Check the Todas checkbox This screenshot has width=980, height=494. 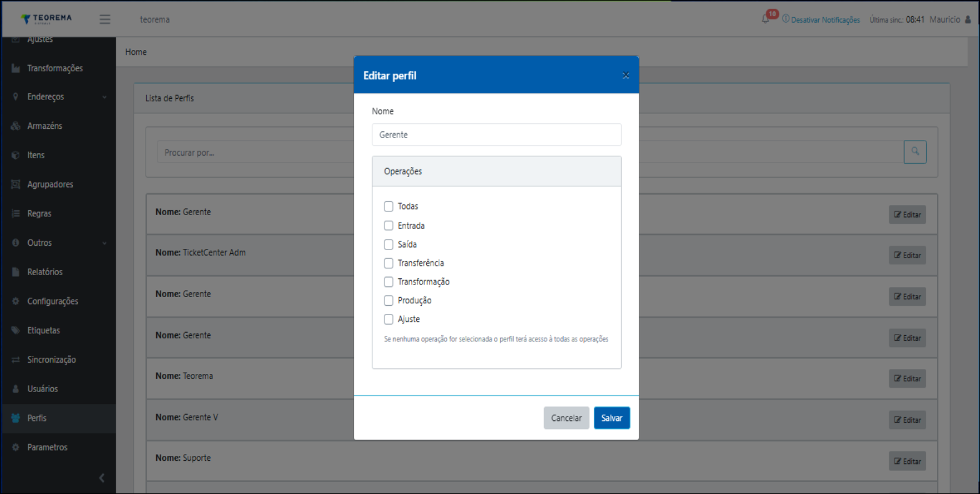point(389,206)
